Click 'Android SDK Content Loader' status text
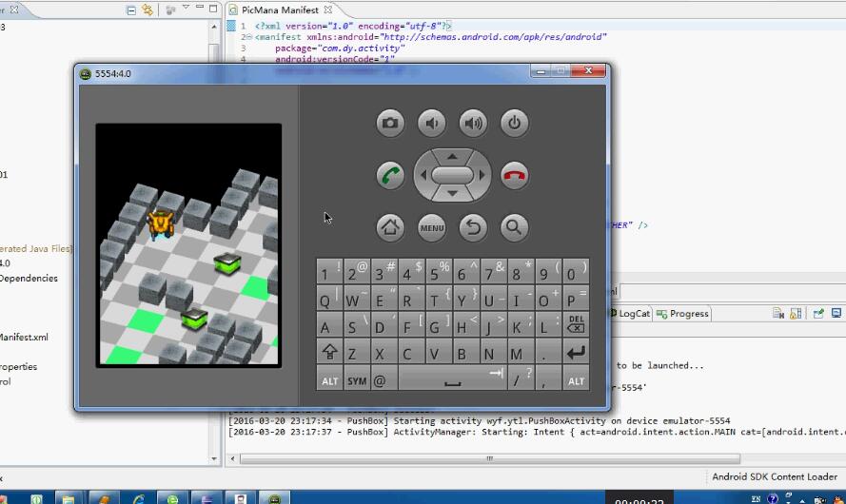The width and height of the screenshot is (846, 504). click(775, 476)
